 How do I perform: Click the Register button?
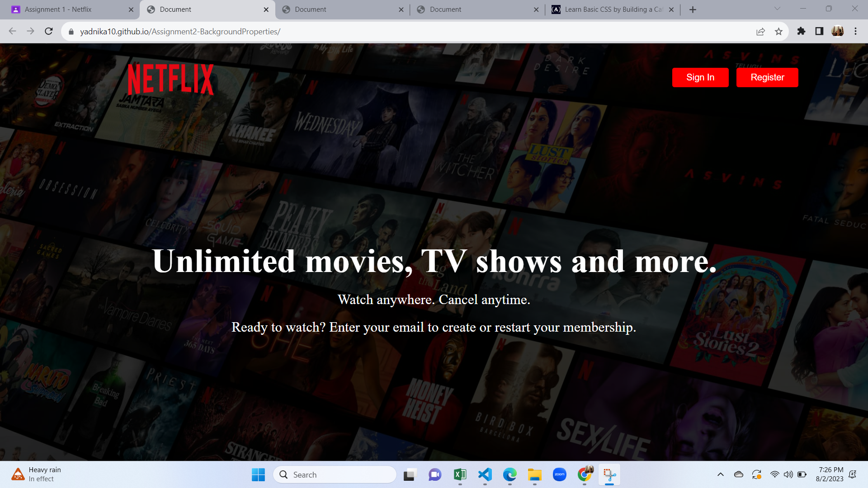(767, 77)
